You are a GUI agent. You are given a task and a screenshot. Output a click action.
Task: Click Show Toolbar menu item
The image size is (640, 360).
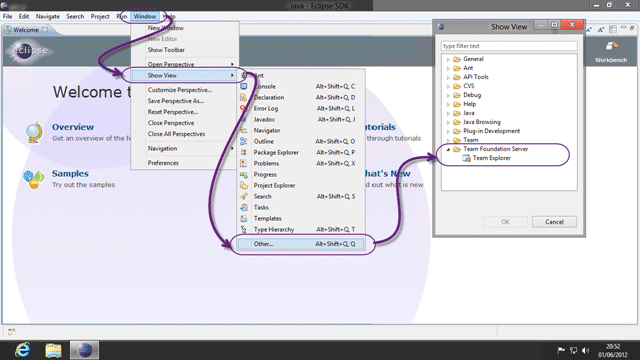click(166, 50)
